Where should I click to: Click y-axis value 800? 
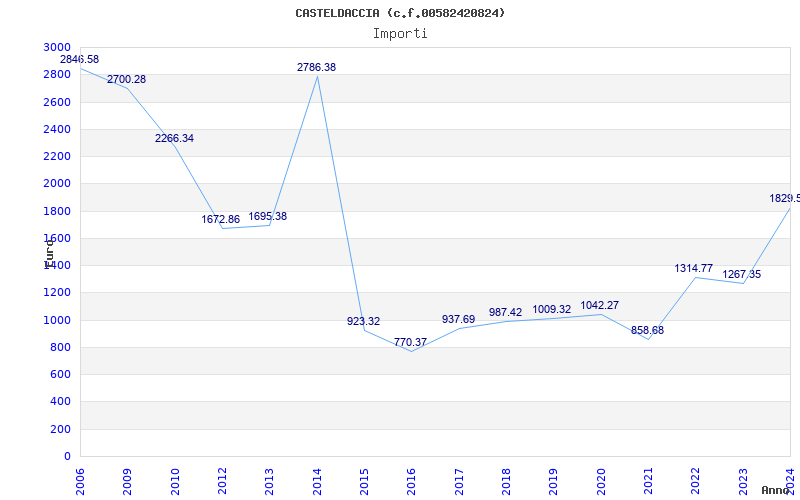[60, 347]
